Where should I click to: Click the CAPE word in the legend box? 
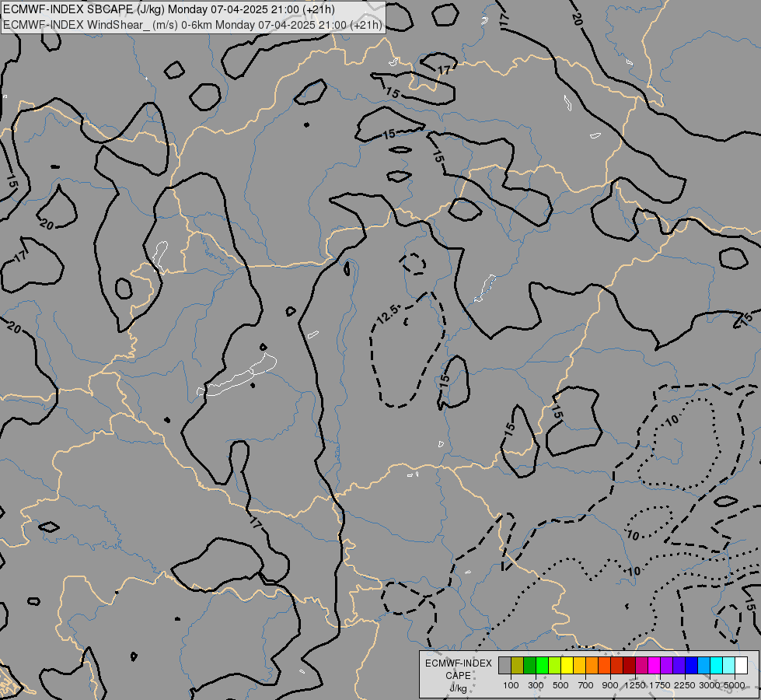pyautogui.click(x=458, y=676)
